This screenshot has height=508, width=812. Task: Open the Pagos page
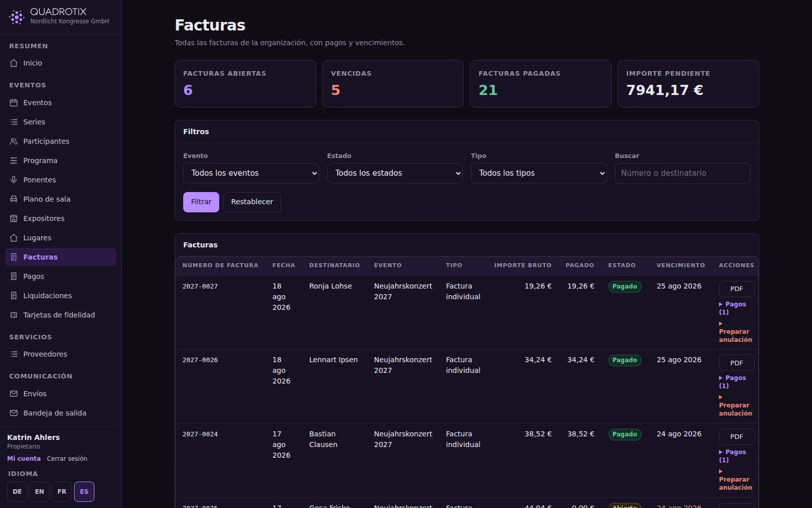[x=60, y=276]
